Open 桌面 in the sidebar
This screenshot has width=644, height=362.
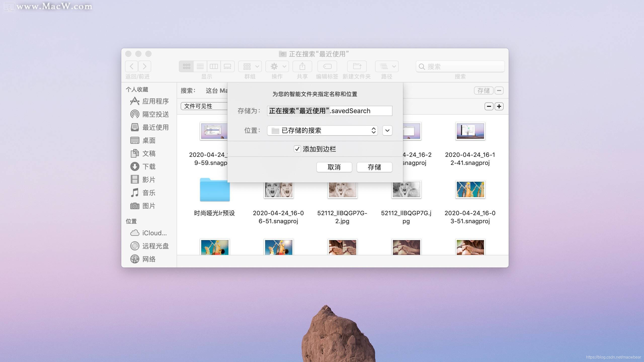click(x=143, y=141)
